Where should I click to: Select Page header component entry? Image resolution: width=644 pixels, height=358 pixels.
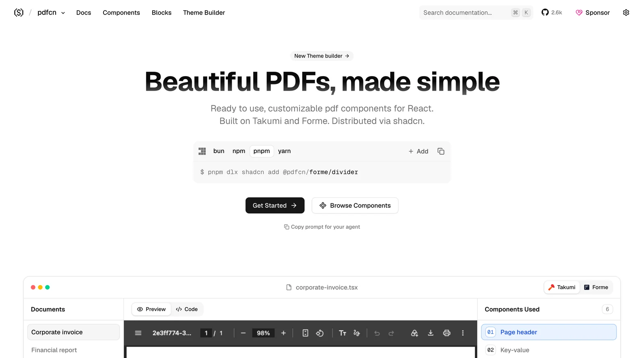[x=549, y=332]
